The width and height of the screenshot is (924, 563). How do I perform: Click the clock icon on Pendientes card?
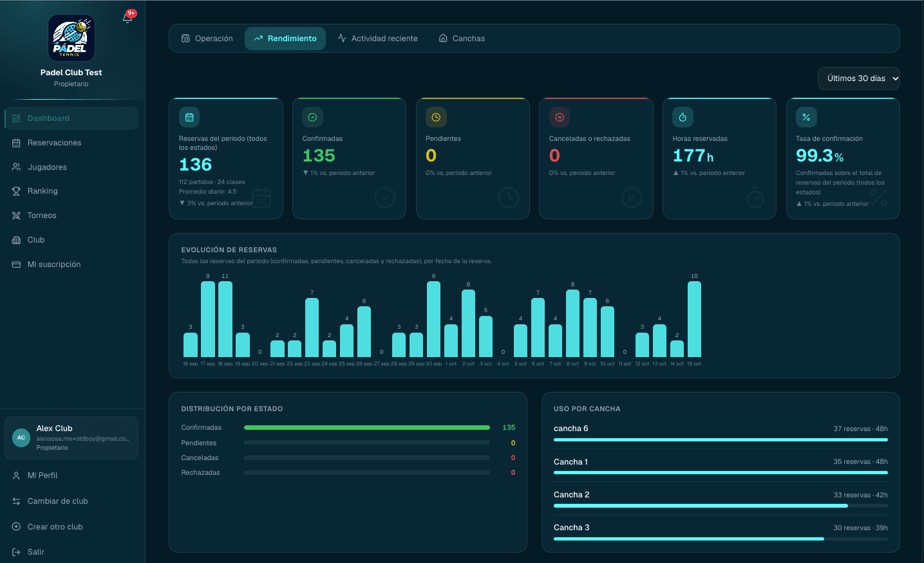pyautogui.click(x=436, y=117)
